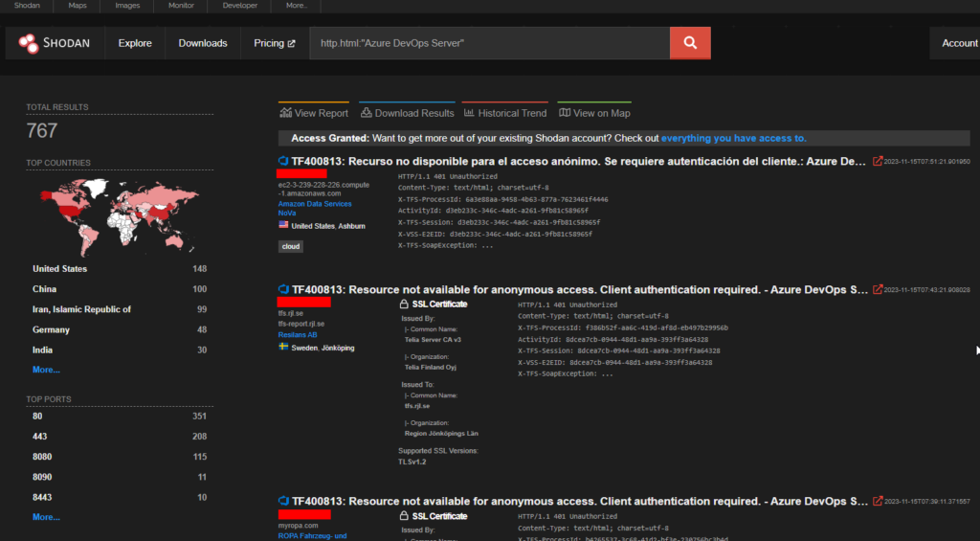Click 'everything you have access to' link
980x541 pixels.
coord(734,138)
